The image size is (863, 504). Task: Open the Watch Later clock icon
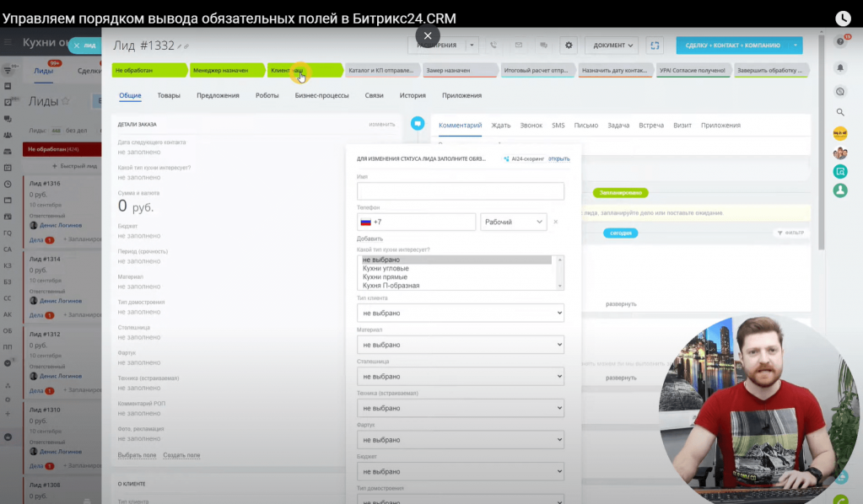[843, 19]
